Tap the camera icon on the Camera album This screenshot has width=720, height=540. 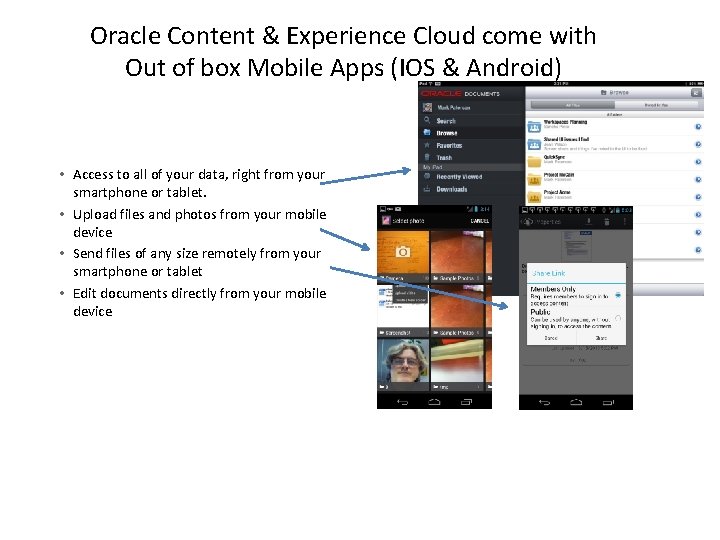403,252
